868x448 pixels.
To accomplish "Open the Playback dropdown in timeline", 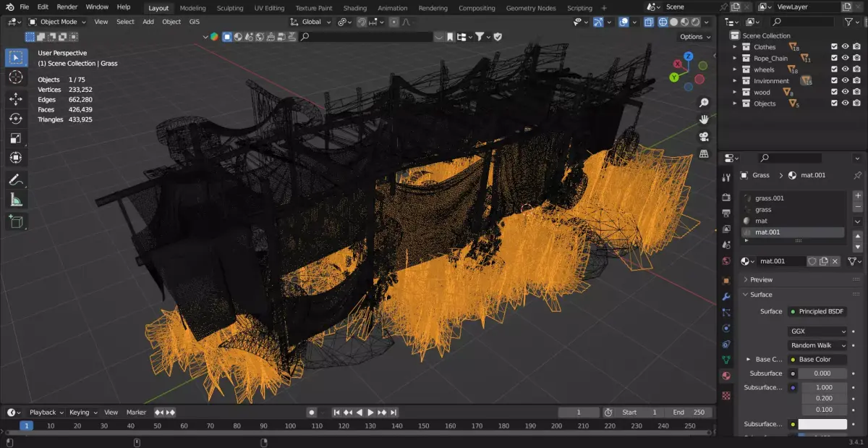I will pyautogui.click(x=46, y=413).
